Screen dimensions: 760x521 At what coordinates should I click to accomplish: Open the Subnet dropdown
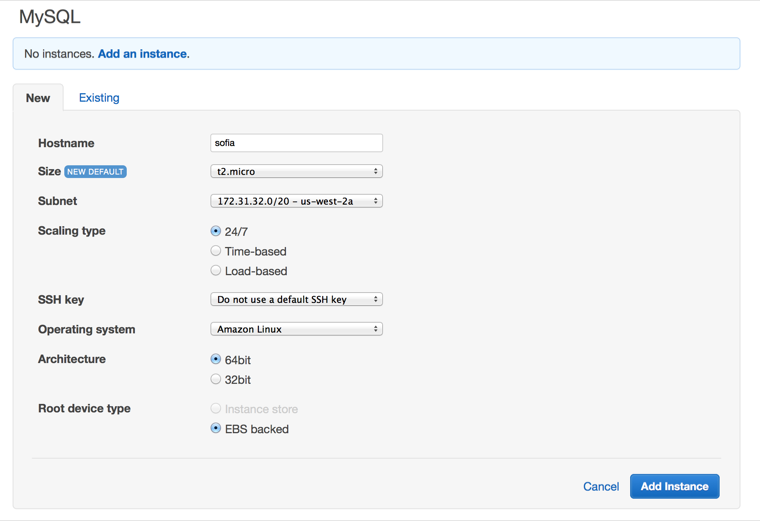tap(296, 201)
